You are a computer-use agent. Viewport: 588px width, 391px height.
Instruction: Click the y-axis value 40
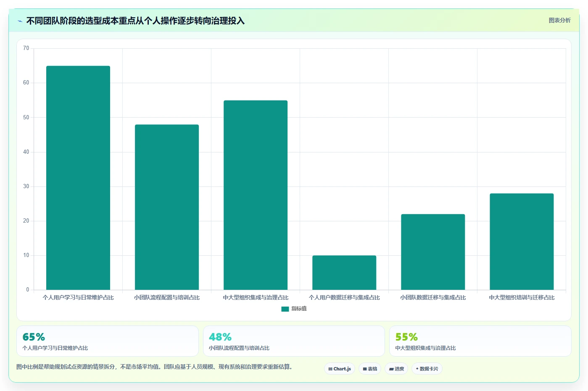pyautogui.click(x=26, y=152)
